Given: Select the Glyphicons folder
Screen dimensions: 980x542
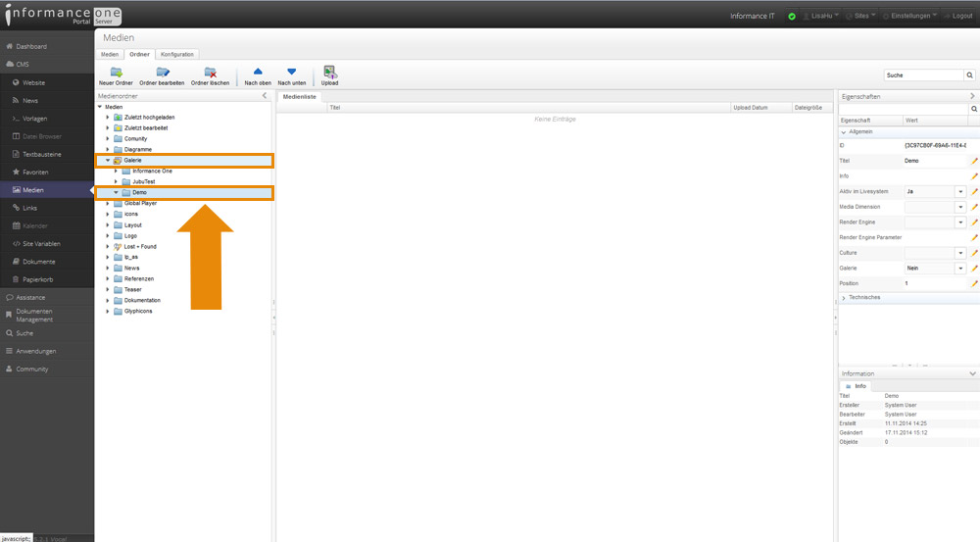Looking at the screenshot, I should [138, 312].
